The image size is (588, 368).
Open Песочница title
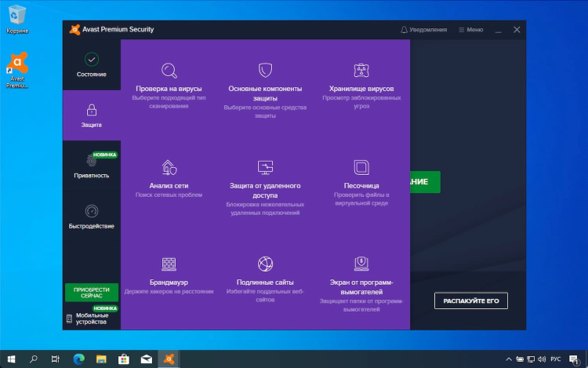pyautogui.click(x=361, y=186)
